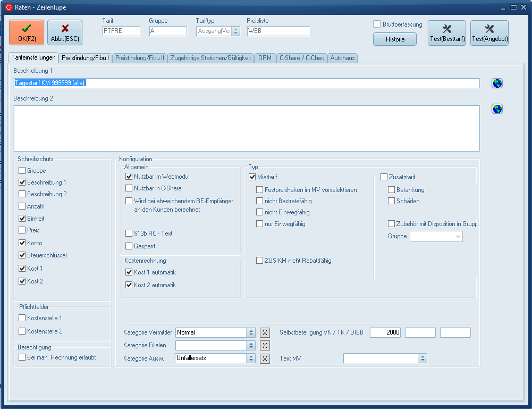Clear Kategorie Vermittler with its X button
The height and width of the screenshot is (409, 532).
(265, 332)
